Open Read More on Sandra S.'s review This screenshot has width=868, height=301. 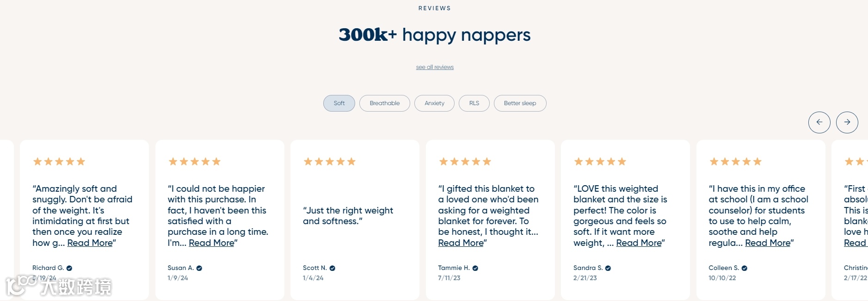point(639,243)
